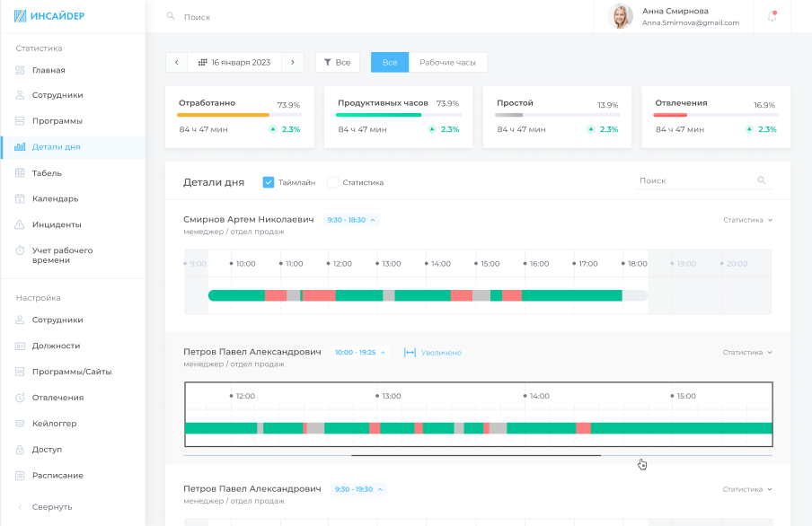Open Табель from the sidebar
This screenshot has height=526, width=812.
(47, 173)
